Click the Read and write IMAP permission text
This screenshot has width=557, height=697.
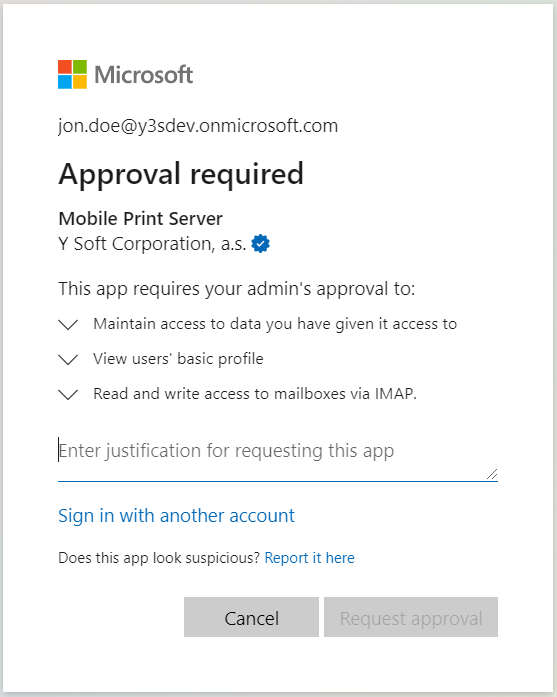pos(255,394)
